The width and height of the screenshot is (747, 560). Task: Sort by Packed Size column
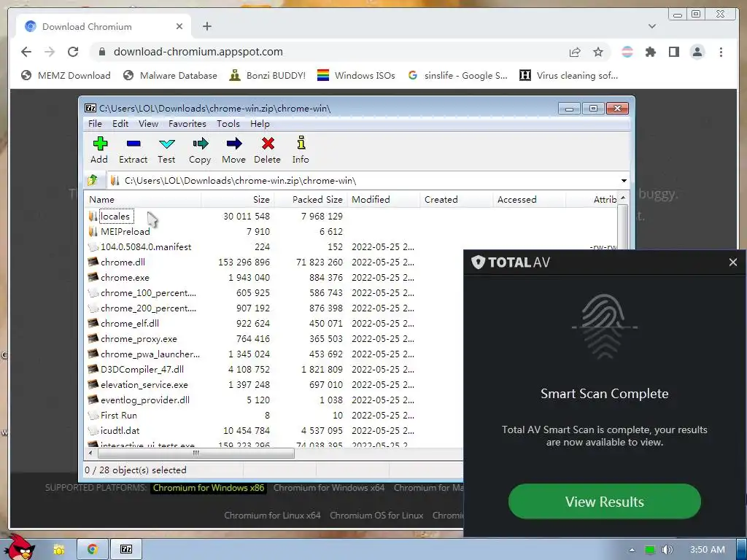[311, 200]
